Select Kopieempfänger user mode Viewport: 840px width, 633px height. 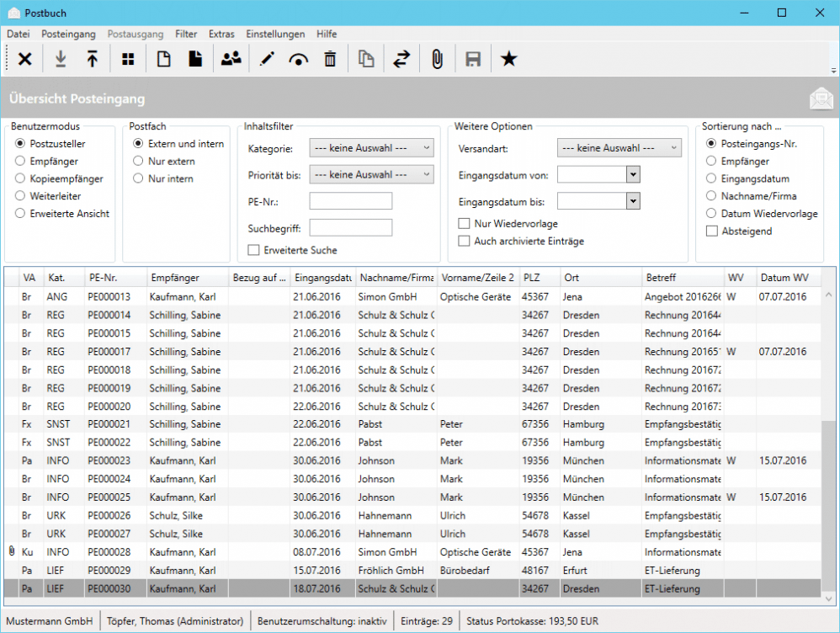[x=59, y=178]
